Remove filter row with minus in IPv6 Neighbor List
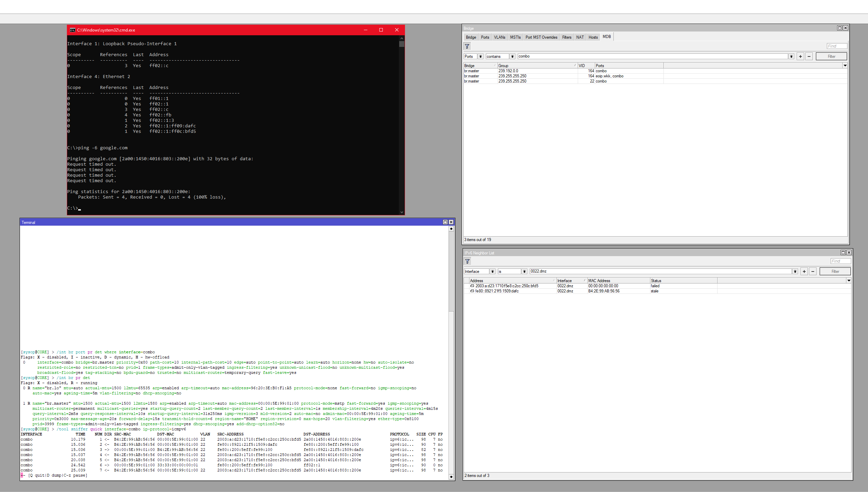This screenshot has height=492, width=868. pos(813,272)
